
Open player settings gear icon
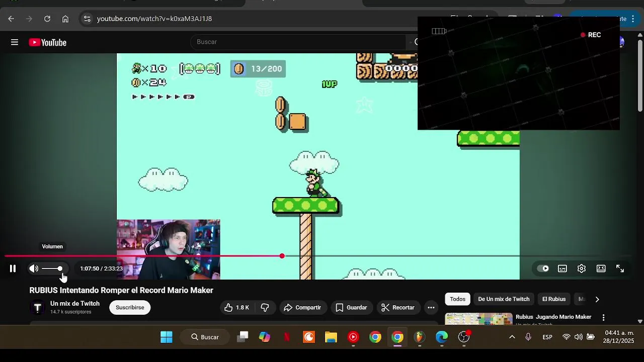point(582,268)
